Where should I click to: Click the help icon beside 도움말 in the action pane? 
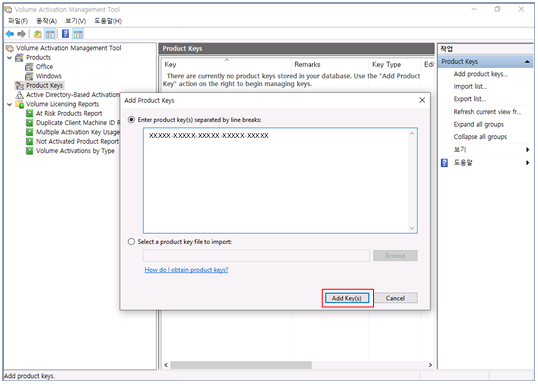[444, 163]
